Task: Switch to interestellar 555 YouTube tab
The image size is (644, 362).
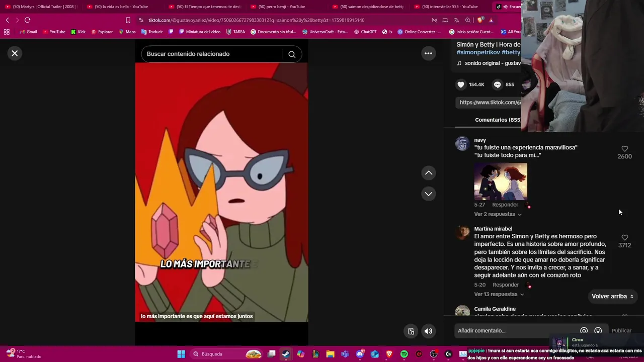Action: point(449,7)
